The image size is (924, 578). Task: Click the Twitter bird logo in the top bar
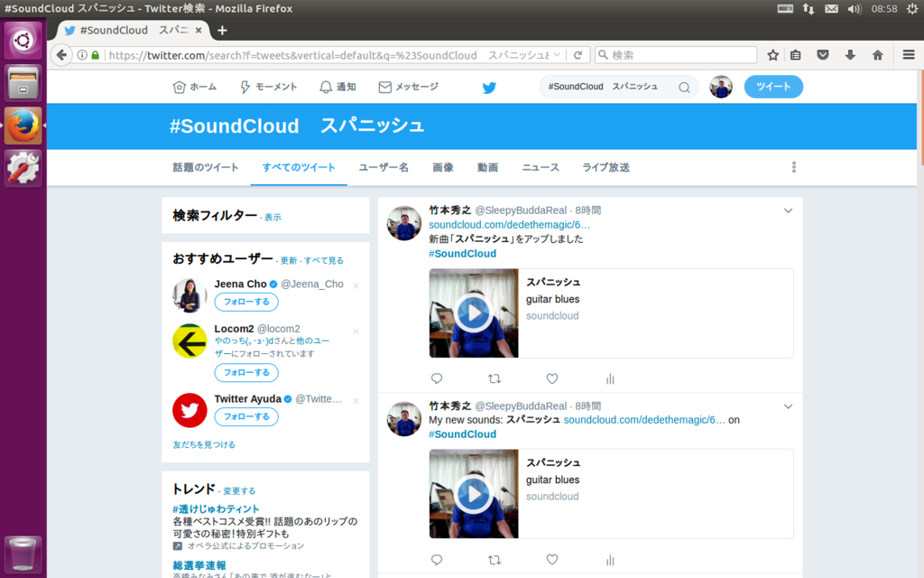pyautogui.click(x=489, y=88)
